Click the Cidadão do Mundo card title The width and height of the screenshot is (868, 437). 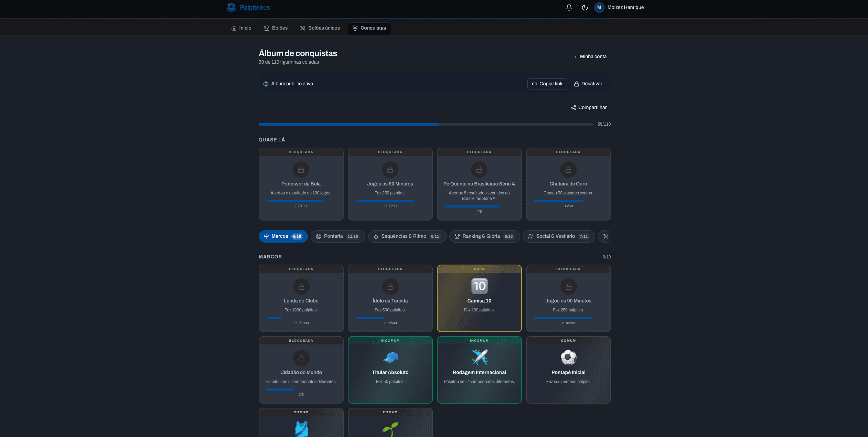click(301, 373)
